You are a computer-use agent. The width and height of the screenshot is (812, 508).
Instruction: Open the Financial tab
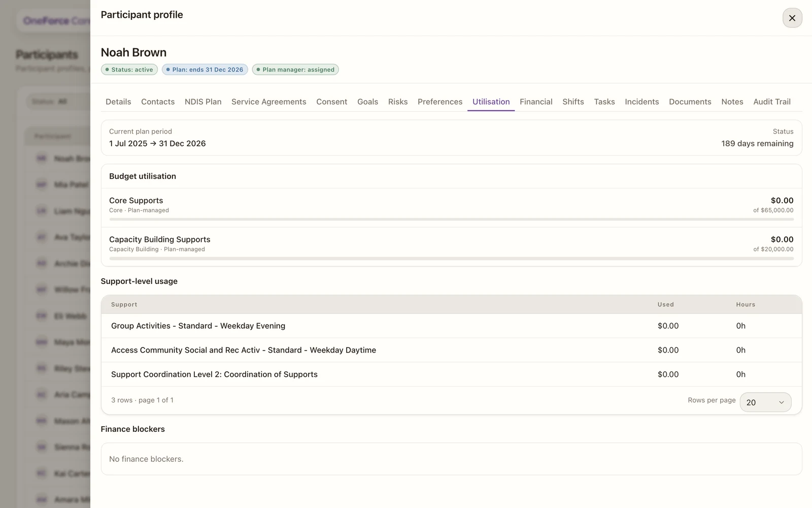(x=536, y=102)
